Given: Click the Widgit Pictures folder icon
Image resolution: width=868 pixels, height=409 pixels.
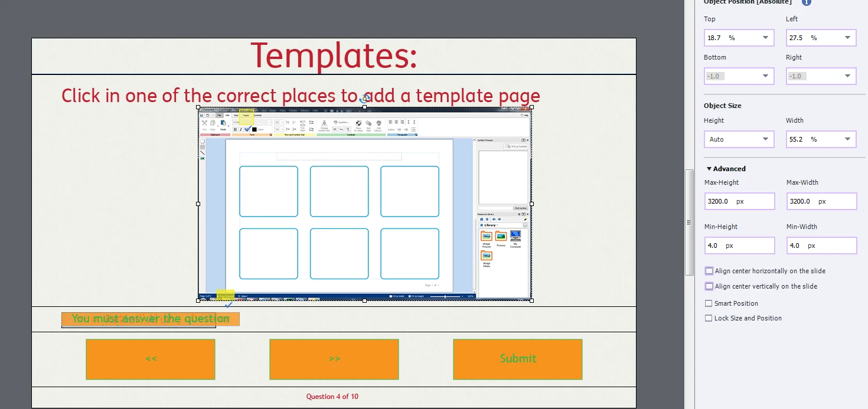Looking at the screenshot, I should tap(487, 236).
